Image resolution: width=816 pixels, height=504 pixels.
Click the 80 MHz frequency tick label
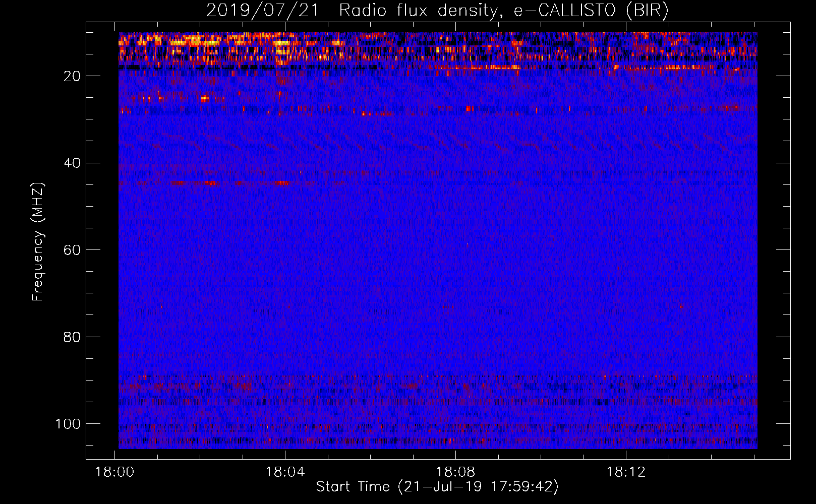73,337
